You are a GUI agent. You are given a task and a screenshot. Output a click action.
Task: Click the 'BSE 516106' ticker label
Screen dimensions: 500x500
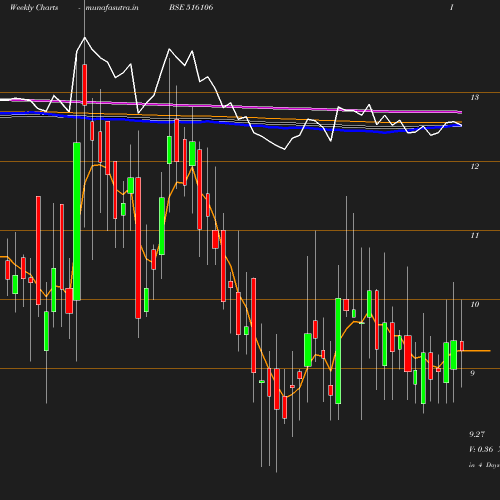coord(191,7)
